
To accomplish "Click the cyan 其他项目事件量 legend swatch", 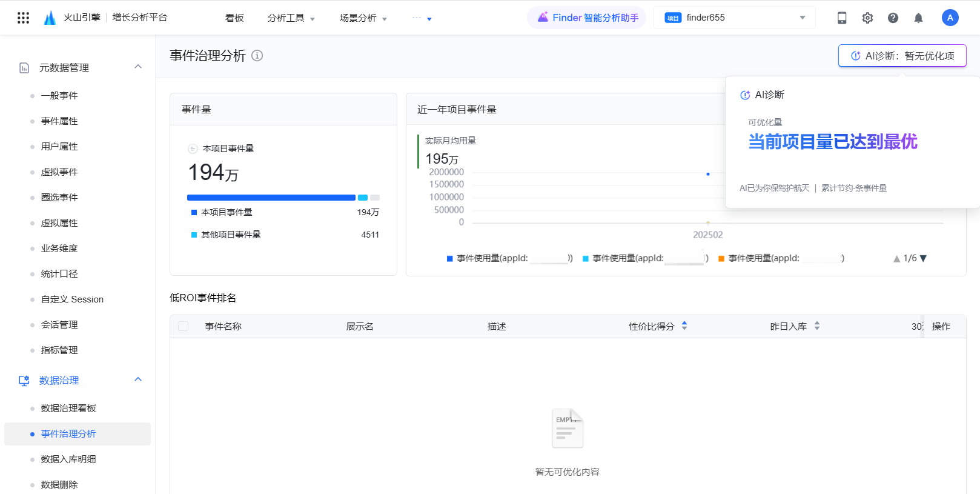I will (194, 235).
